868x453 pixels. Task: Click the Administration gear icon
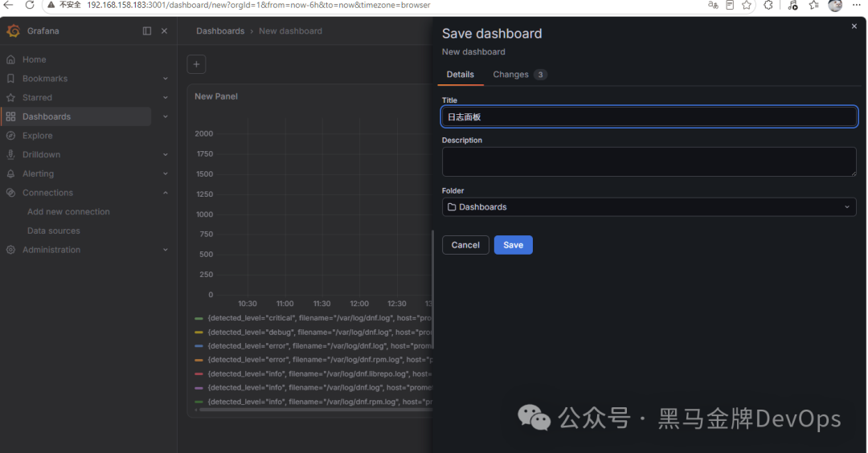pyautogui.click(x=10, y=250)
